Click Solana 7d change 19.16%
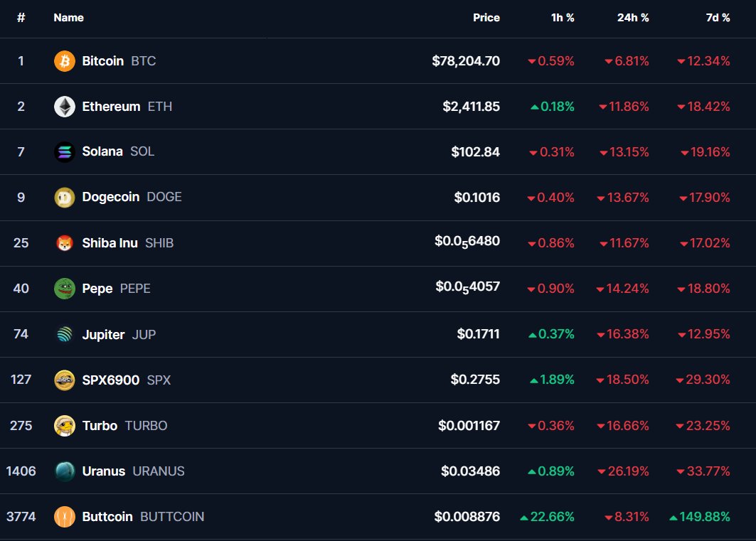Viewport: 756px width, 541px height. point(706,152)
